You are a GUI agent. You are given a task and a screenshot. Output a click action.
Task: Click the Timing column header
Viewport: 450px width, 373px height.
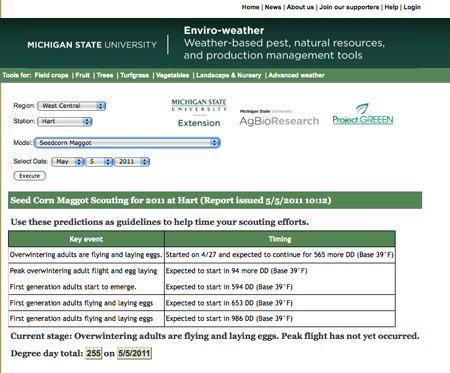[x=280, y=239]
